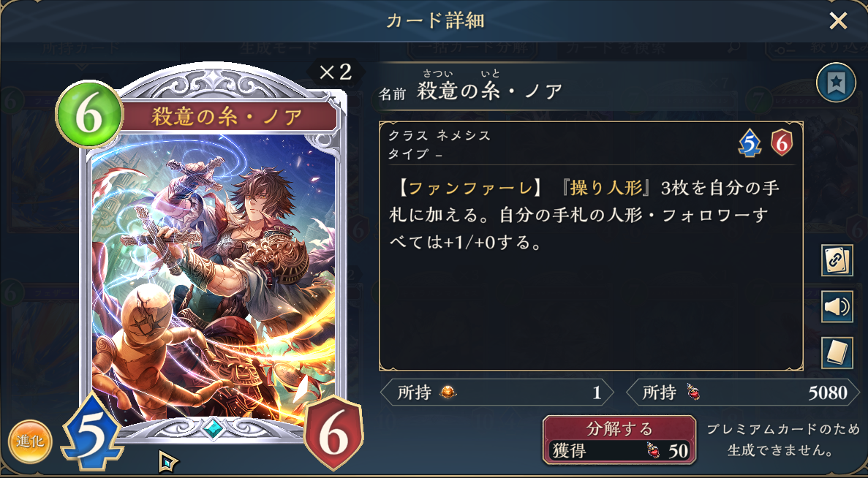Click the 獲得 50 vials reward field
The height and width of the screenshot is (478, 868).
[x=619, y=451]
